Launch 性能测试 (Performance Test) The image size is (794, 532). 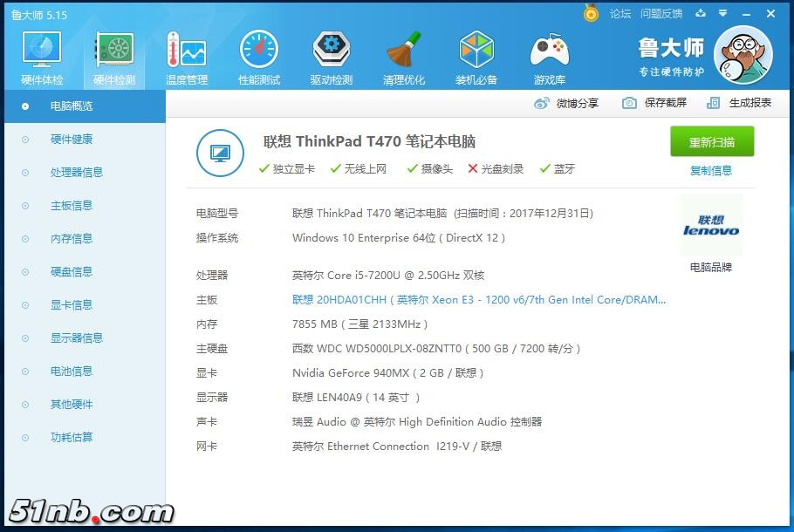coord(258,55)
